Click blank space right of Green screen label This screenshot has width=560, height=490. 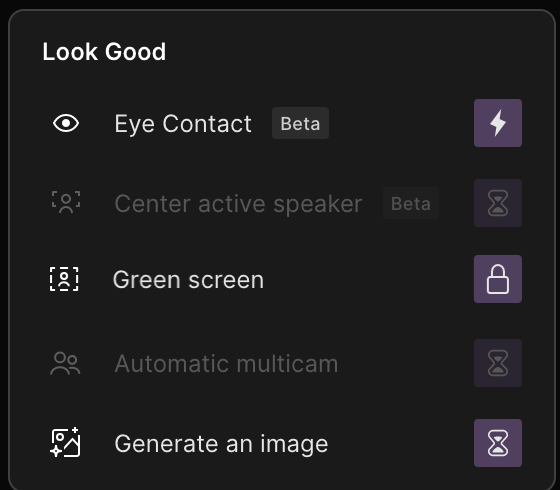[x=368, y=280]
